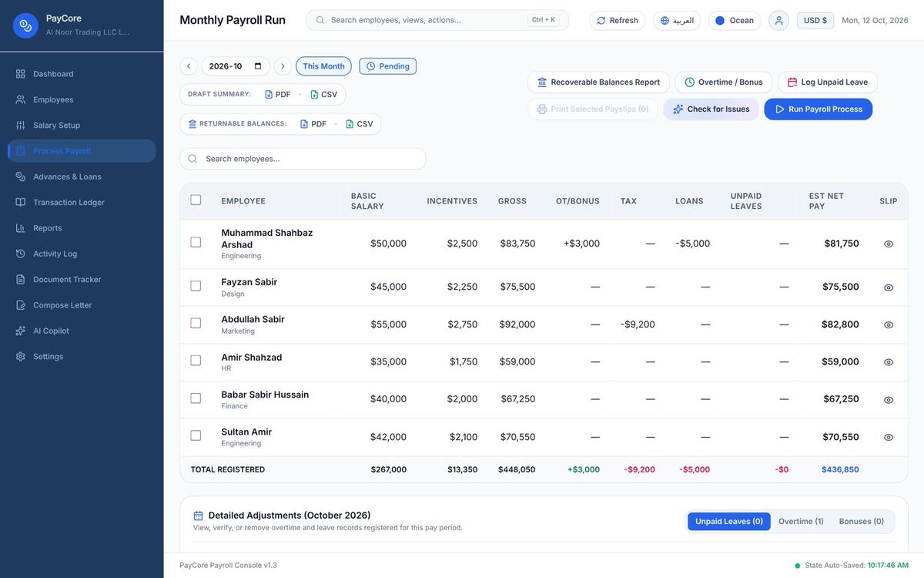Click the Search employees table filter field

303,159
